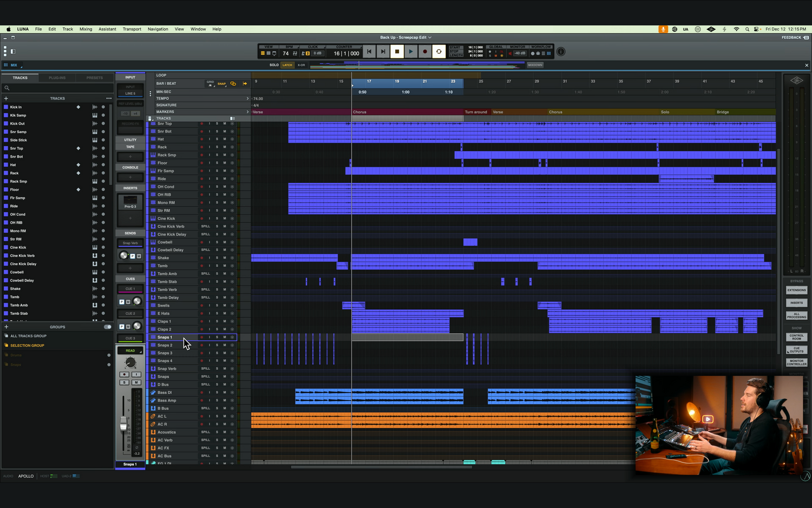Click the MIXDOWN button
The height and width of the screenshot is (508, 812).
click(535, 65)
